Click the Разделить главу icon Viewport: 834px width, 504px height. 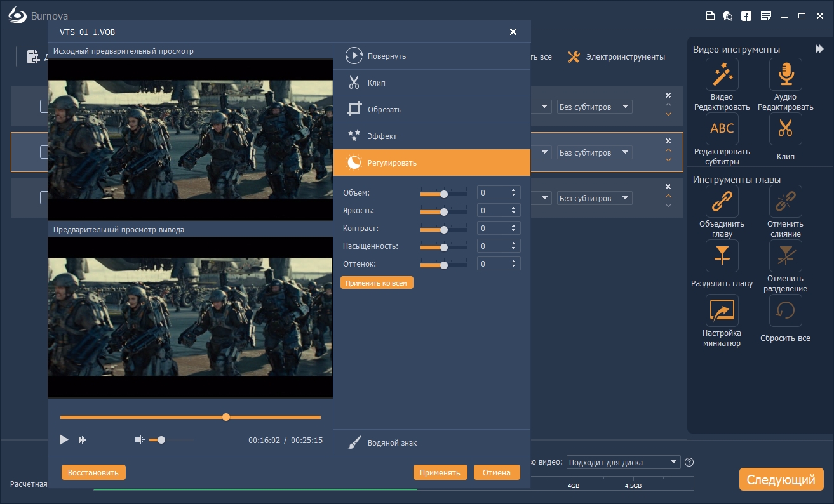click(722, 256)
